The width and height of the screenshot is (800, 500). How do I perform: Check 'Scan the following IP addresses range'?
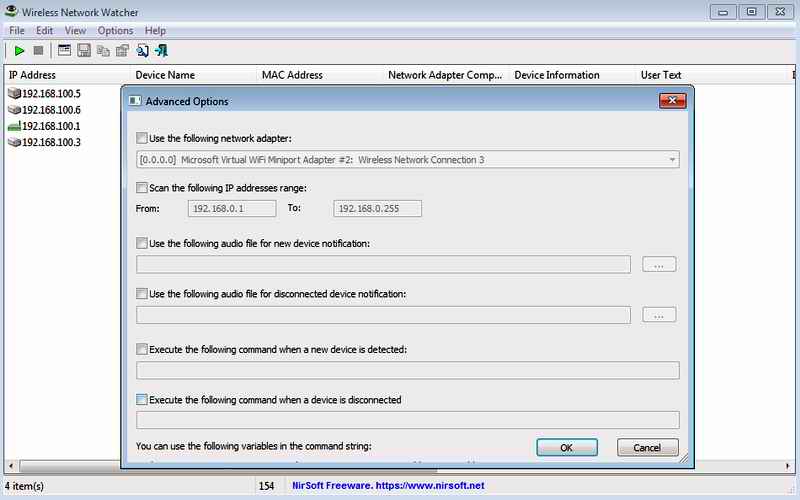(x=141, y=187)
